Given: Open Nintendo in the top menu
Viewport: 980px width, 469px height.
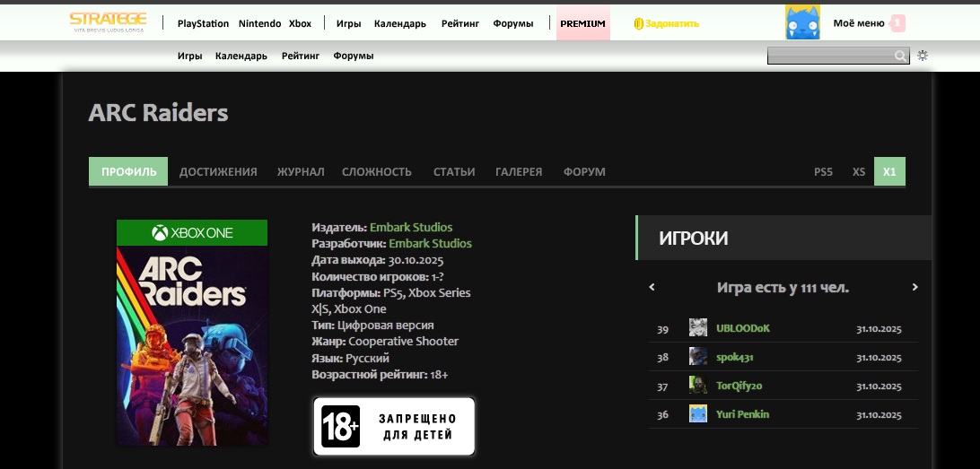Looking at the screenshot, I should tap(260, 23).
